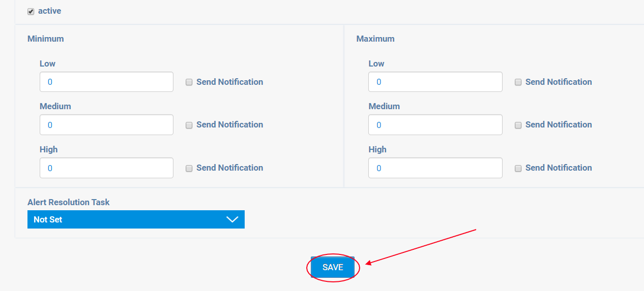The width and height of the screenshot is (644, 291).
Task: Click the Alert Resolution Task label
Action: tap(69, 202)
